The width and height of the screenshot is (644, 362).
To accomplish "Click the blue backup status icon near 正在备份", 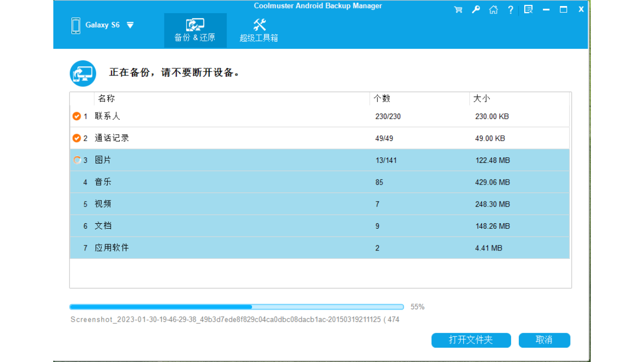I will pyautogui.click(x=83, y=73).
